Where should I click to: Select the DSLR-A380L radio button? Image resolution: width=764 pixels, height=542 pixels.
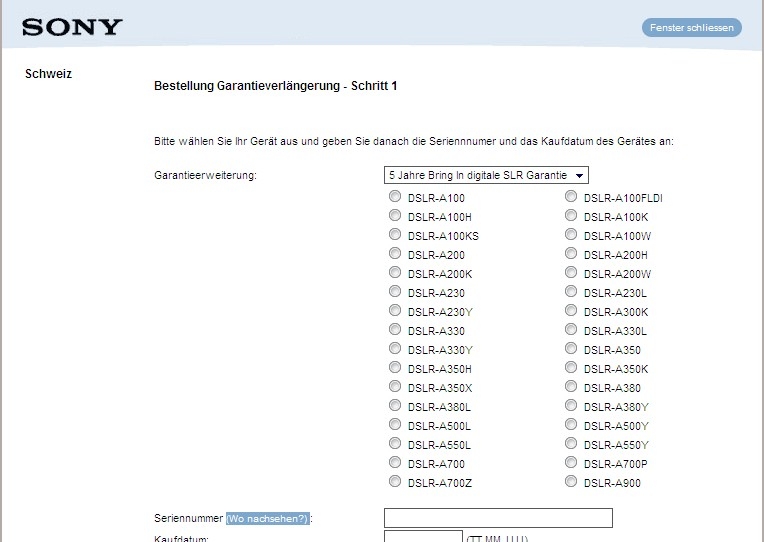(x=395, y=406)
